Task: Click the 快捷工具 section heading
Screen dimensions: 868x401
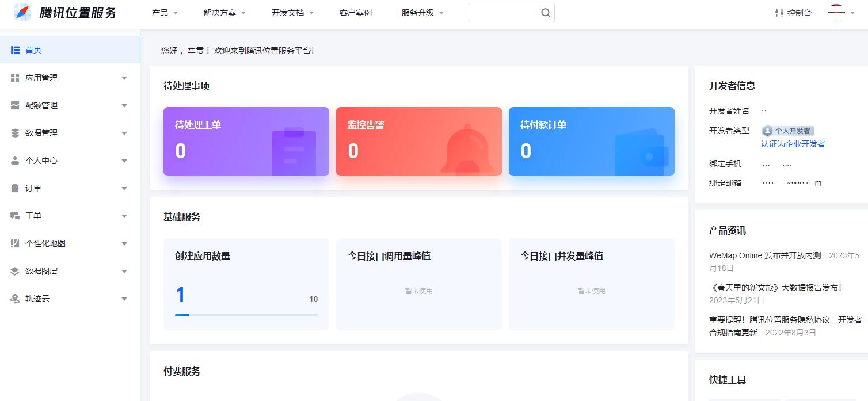Action: [x=728, y=380]
